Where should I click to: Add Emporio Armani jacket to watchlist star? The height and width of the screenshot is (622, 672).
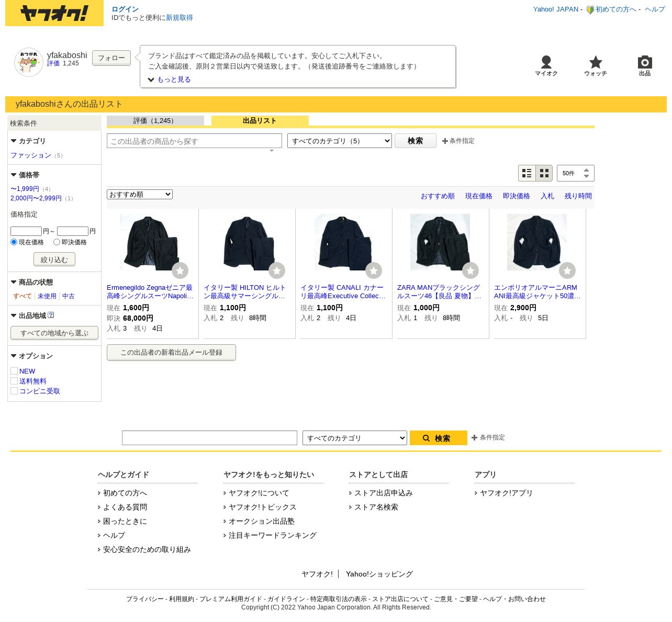[x=567, y=270]
